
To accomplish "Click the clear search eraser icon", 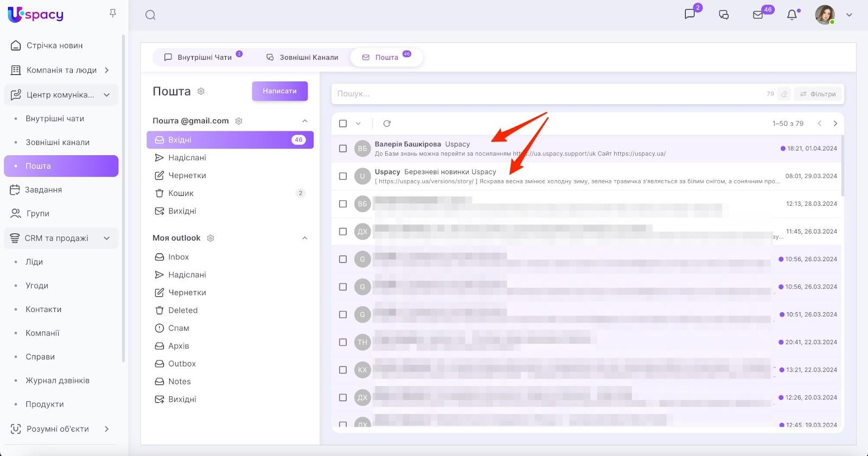I will coord(784,94).
